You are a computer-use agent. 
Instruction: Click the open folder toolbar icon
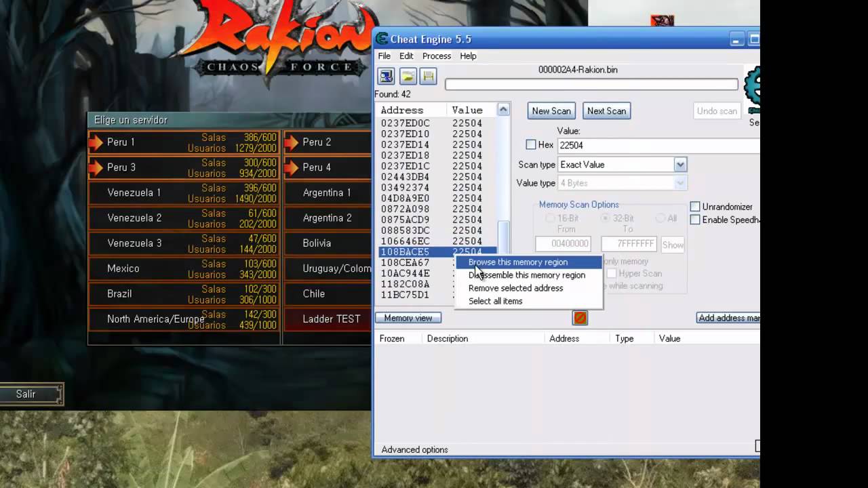408,76
